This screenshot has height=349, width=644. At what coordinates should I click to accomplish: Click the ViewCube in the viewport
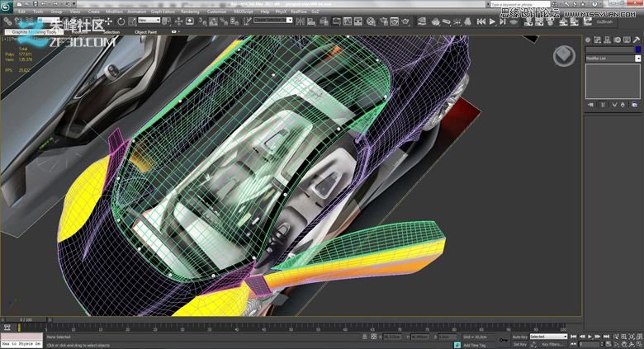(x=564, y=55)
